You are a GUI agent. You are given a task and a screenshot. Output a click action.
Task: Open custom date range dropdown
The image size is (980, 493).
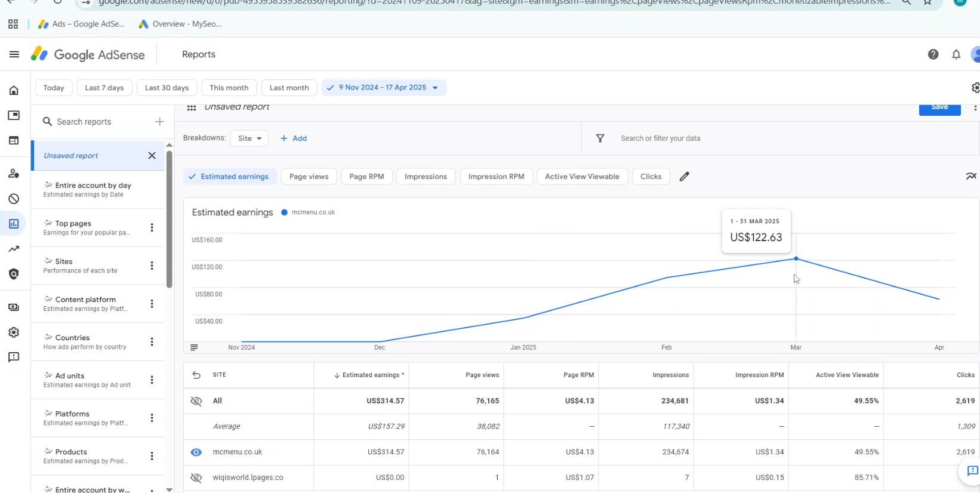(384, 88)
